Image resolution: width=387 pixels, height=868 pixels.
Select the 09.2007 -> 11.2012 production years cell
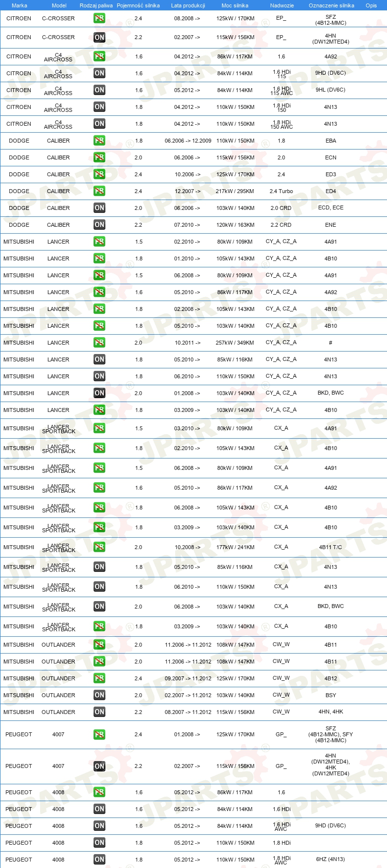coord(188,678)
